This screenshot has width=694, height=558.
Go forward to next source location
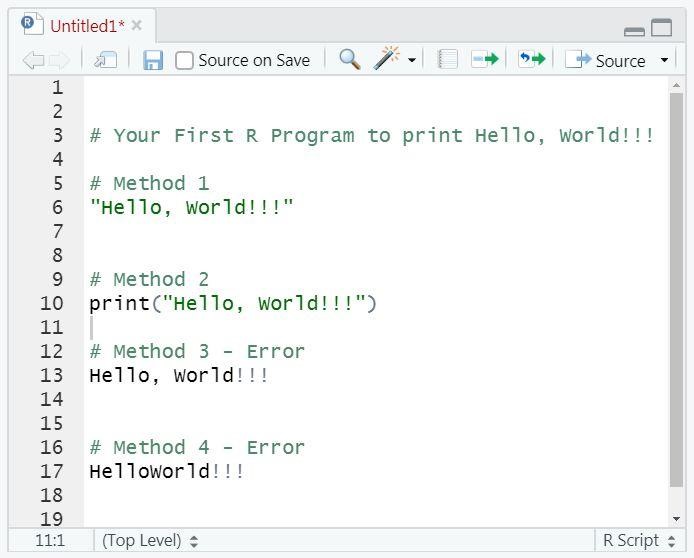(59, 60)
